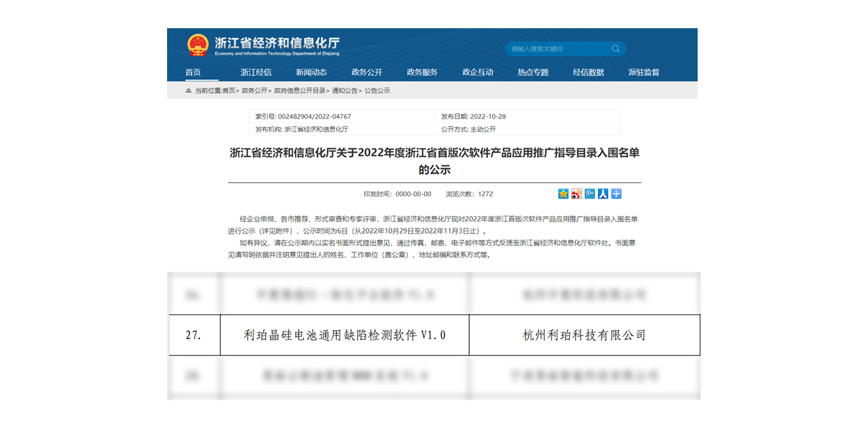The width and height of the screenshot is (868, 429).
Task: Click 政府信息公开目录 breadcrumb link
Action: (x=299, y=90)
